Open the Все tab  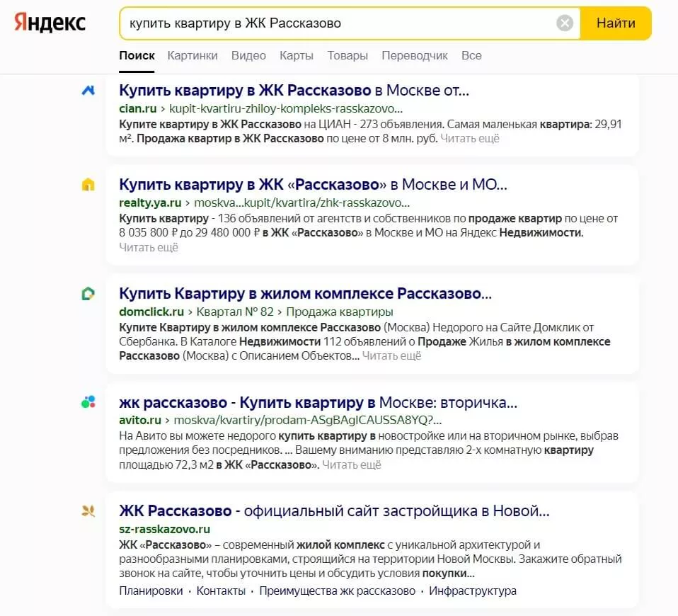471,55
